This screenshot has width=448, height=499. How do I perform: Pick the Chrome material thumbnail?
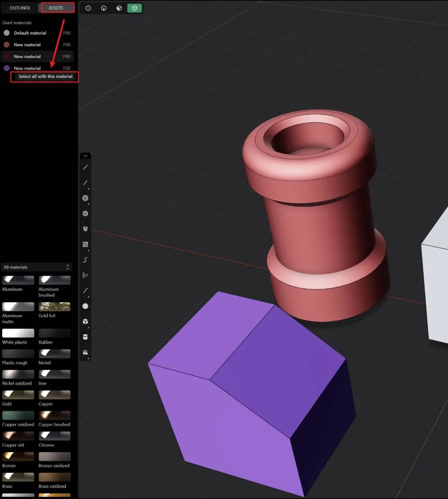[55, 436]
